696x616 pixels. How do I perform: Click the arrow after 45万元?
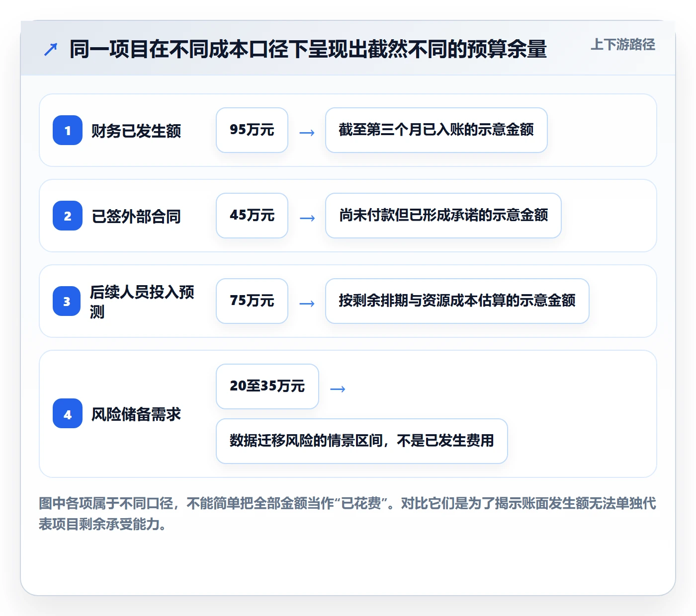point(307,218)
